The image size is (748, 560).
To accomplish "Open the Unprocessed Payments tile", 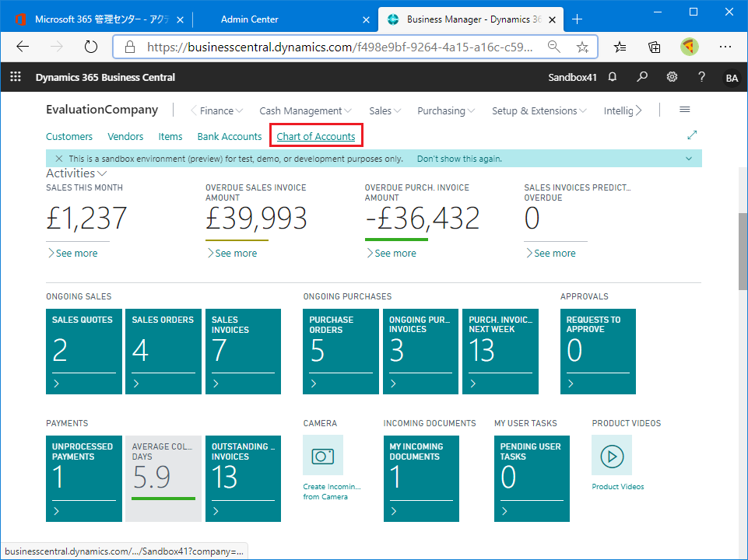I will tap(84, 478).
